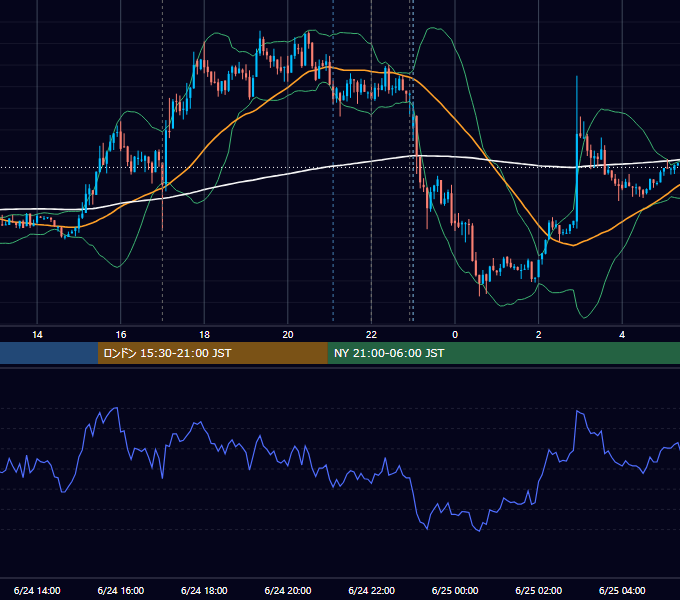Click hour label 18 on price chart axis
Viewport: 680px width, 600px height.
204,334
